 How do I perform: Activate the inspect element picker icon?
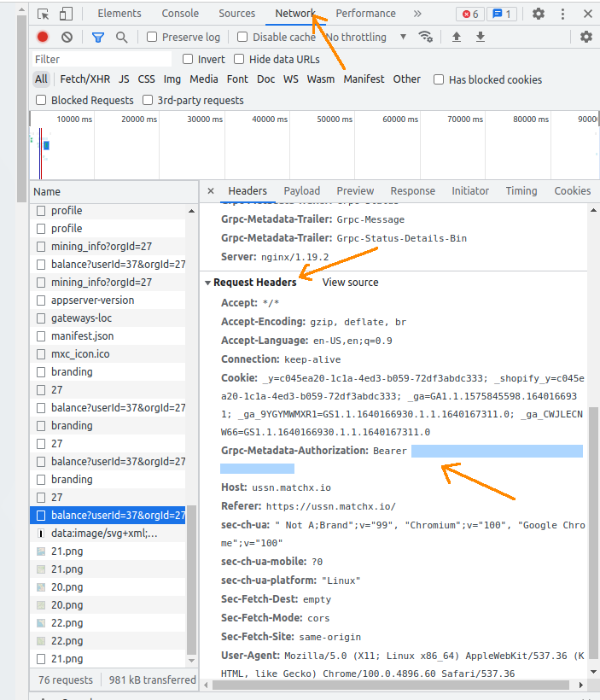[44, 14]
